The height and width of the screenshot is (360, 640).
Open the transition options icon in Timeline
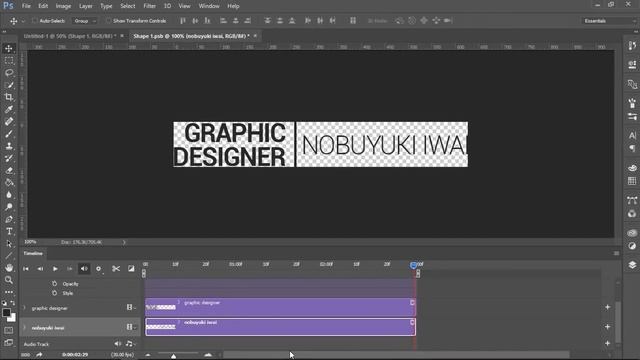(x=131, y=269)
